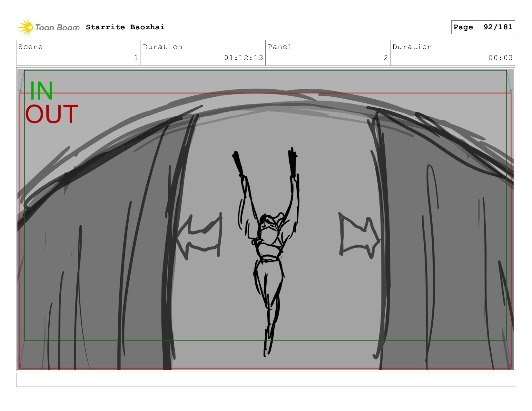Viewport: 532px width, 411px height.
Task: Select the project title Starrite Baozhai
Action: pos(125,27)
